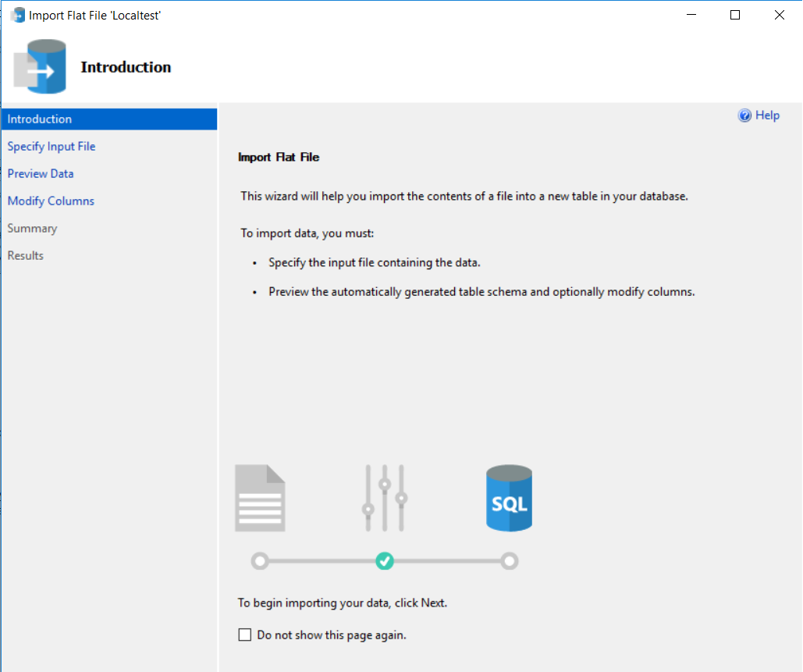Image resolution: width=803 pixels, height=672 pixels.
Task: Maximize the Import Flat File window
Action: [x=735, y=15]
